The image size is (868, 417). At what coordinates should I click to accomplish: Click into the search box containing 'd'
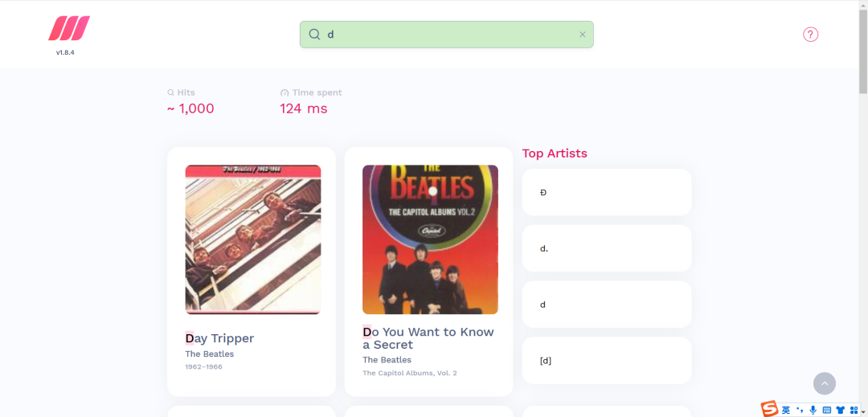click(x=447, y=35)
